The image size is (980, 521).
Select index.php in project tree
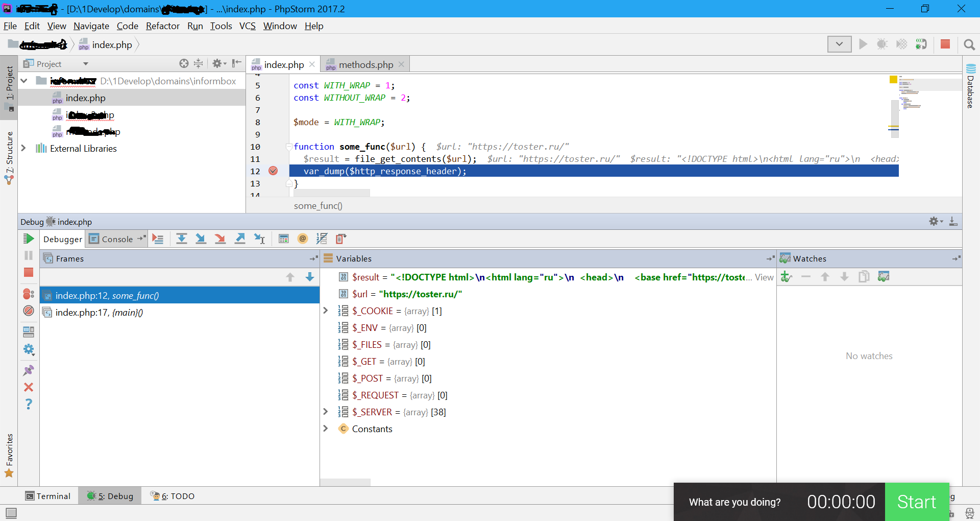(132, 98)
